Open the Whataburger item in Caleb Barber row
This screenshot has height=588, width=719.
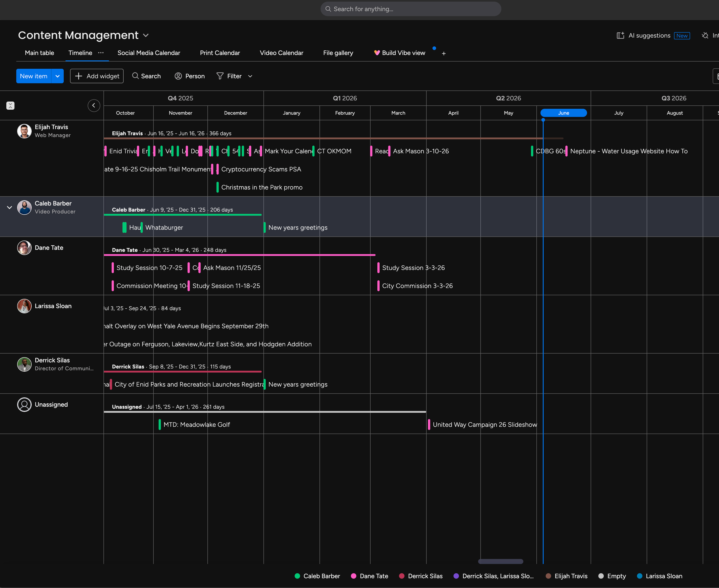tap(162, 228)
